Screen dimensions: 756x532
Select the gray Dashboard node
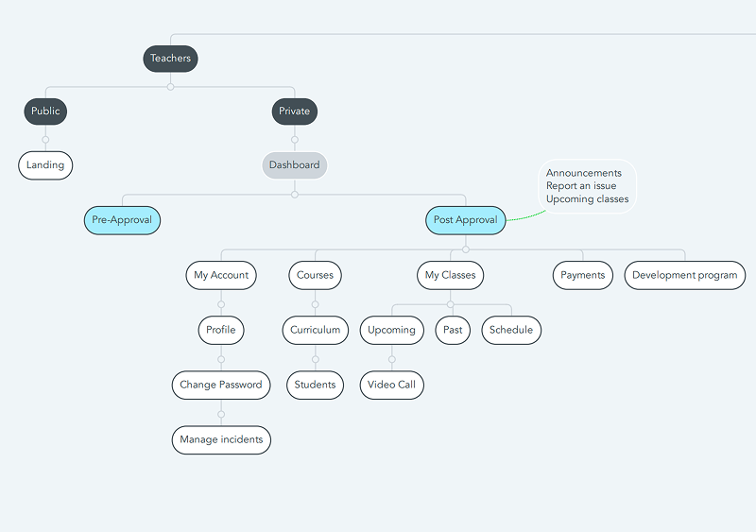pos(294,165)
